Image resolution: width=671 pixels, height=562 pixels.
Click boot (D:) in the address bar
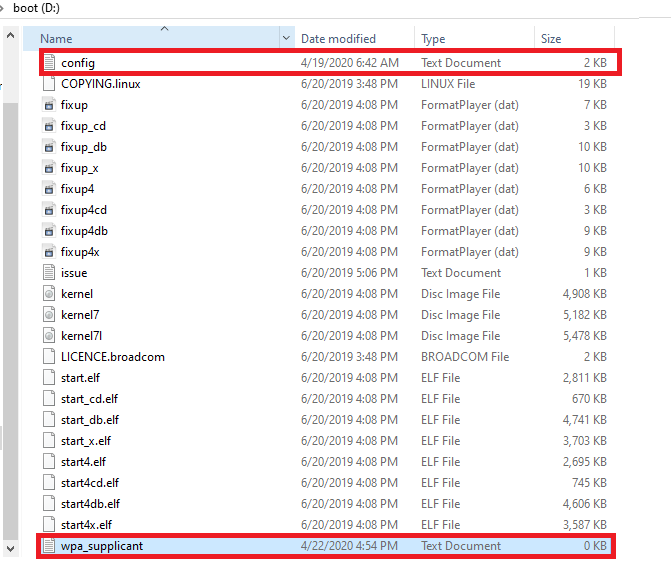coord(36,8)
